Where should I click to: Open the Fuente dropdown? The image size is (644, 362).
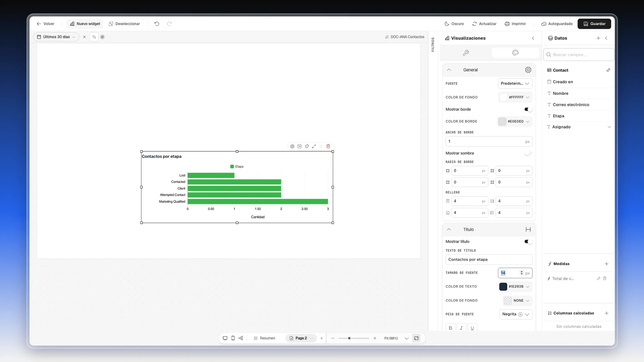click(515, 83)
